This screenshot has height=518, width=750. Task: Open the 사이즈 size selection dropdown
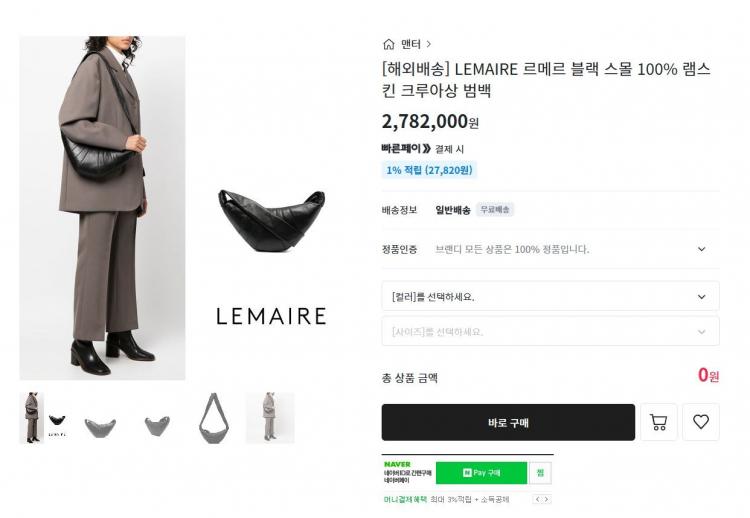(550, 331)
